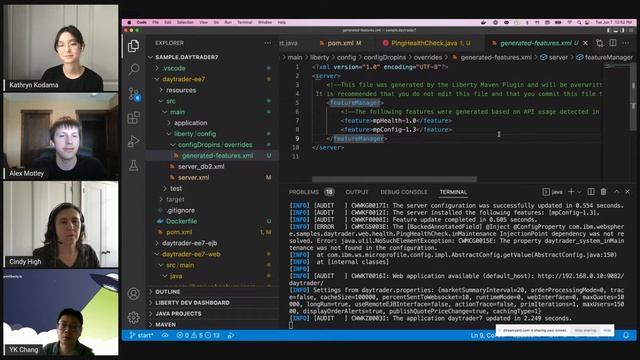Click the server breadcrumb segment
Screen dimensions: 640x360
point(553,58)
